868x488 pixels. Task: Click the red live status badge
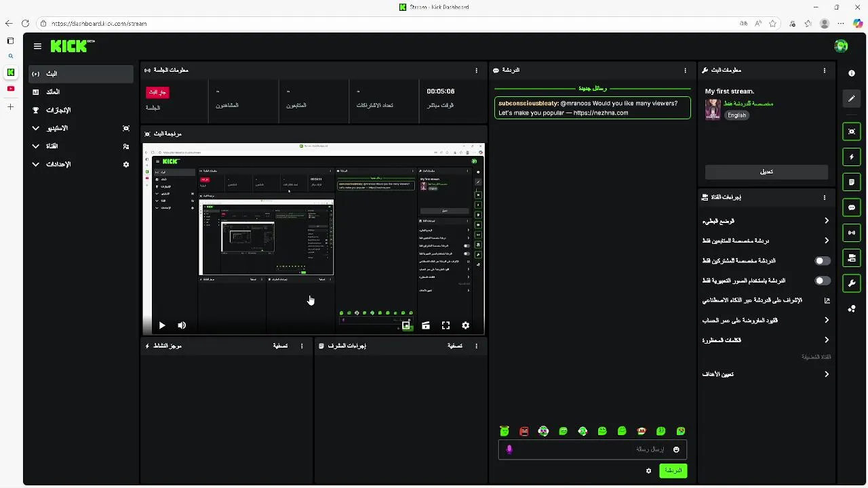tap(157, 92)
